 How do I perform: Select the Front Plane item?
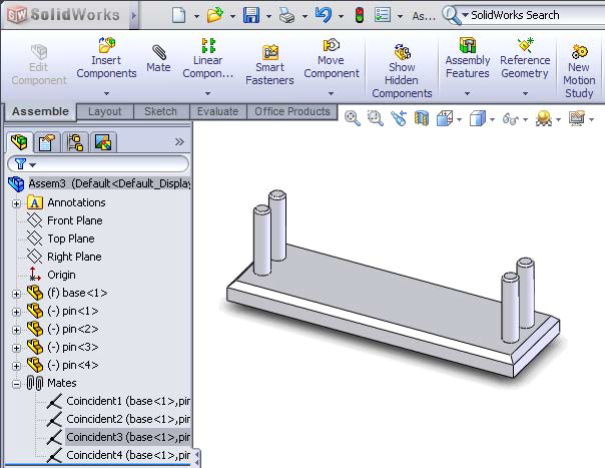click(x=74, y=221)
